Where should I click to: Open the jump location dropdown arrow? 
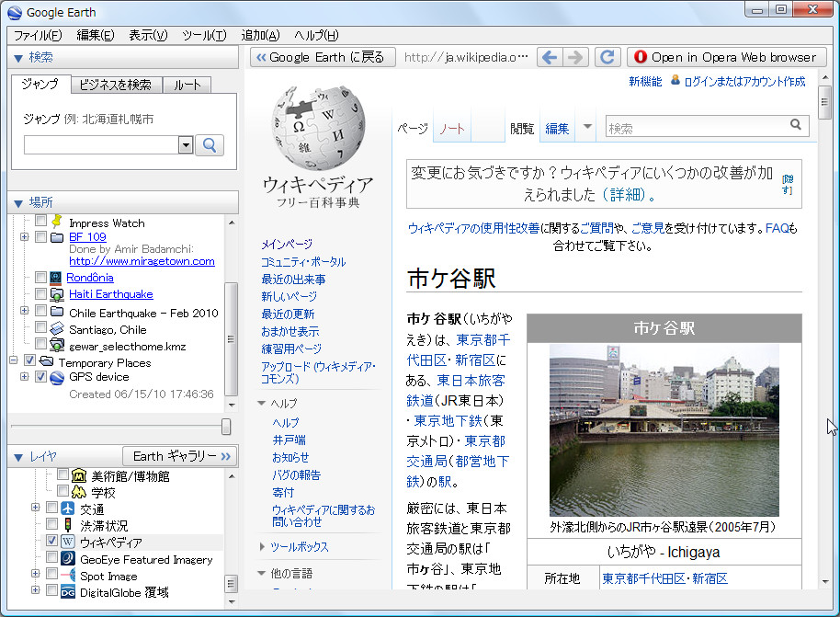[186, 145]
